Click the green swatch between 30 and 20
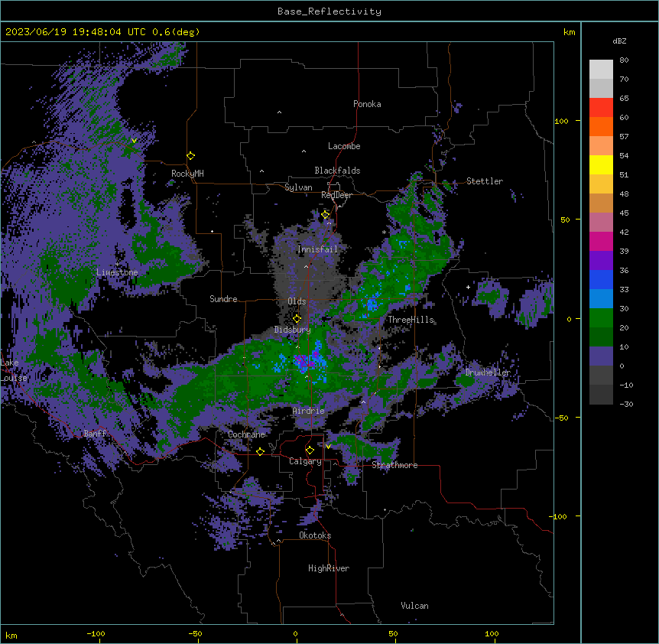 pos(601,318)
